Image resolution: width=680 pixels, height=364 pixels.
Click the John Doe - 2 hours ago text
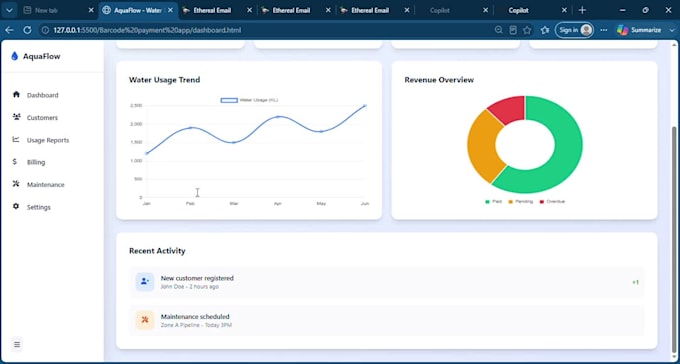pyautogui.click(x=190, y=287)
